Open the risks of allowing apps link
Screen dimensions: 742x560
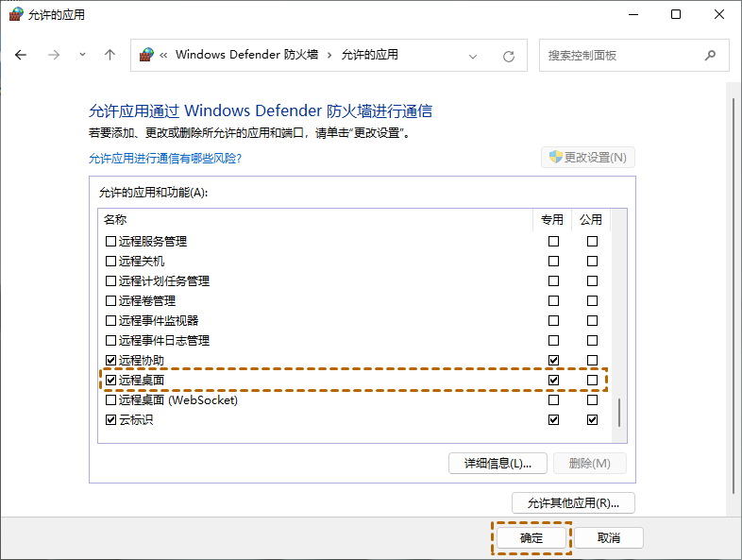(165, 158)
